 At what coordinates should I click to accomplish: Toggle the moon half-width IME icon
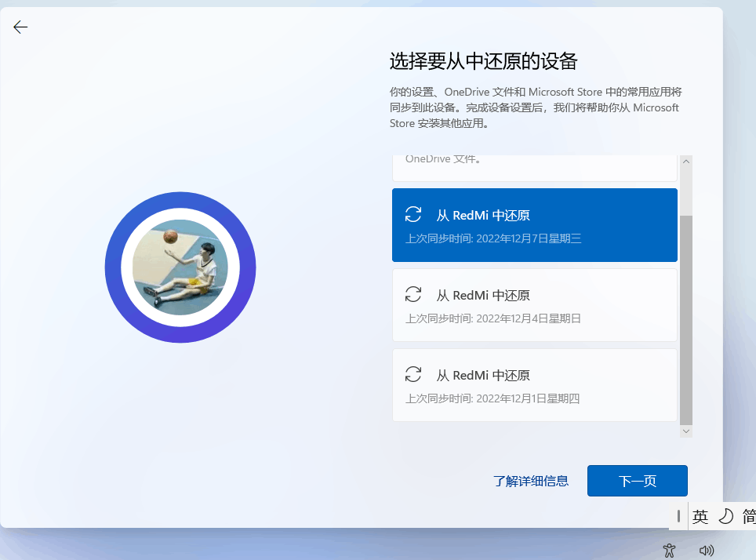(725, 517)
